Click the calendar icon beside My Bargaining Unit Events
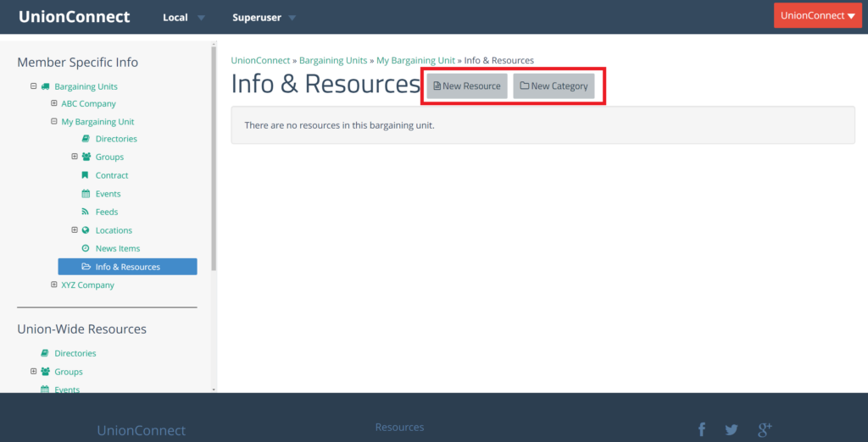Image resolution: width=868 pixels, height=442 pixels. tap(86, 194)
